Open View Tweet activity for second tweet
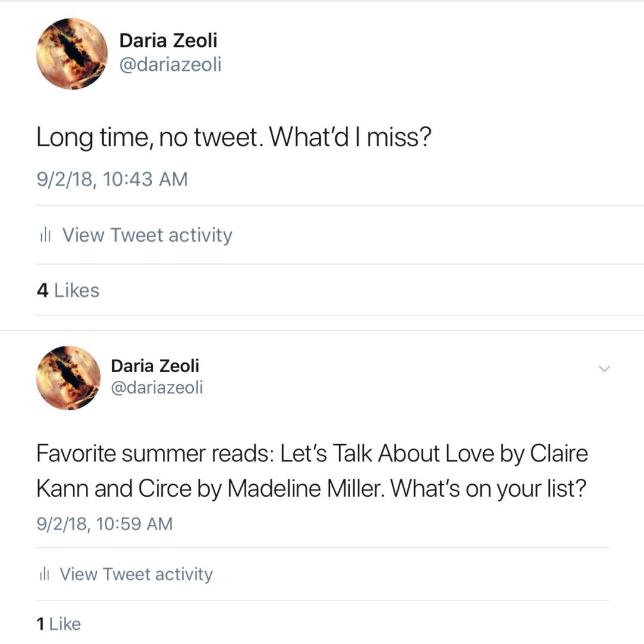Viewport: 644px width, 644px height. pyautogui.click(x=136, y=574)
